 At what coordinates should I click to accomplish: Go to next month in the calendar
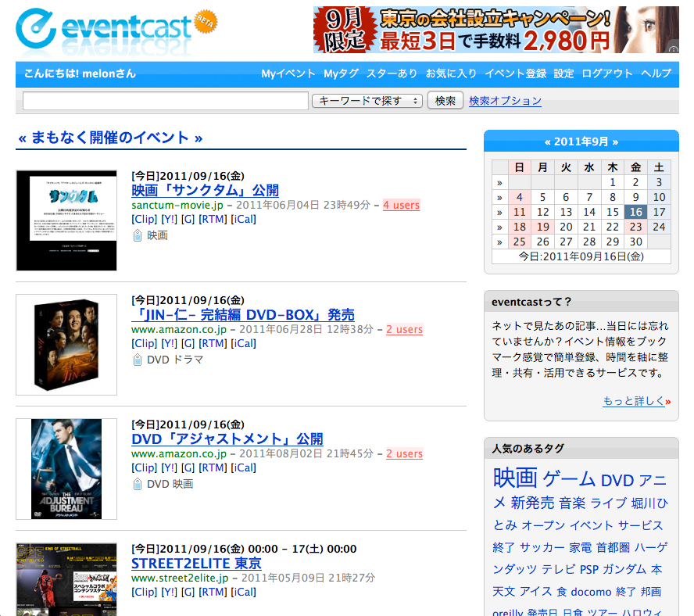[x=615, y=142]
